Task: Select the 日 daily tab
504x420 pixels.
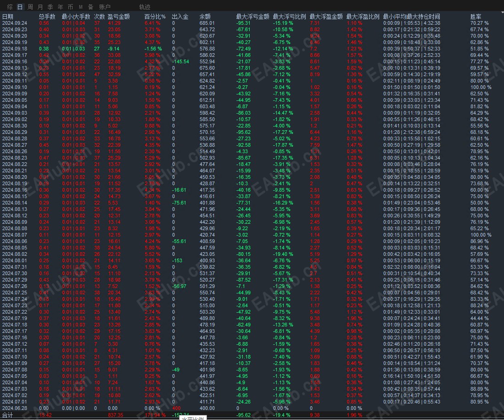Action: (20, 7)
